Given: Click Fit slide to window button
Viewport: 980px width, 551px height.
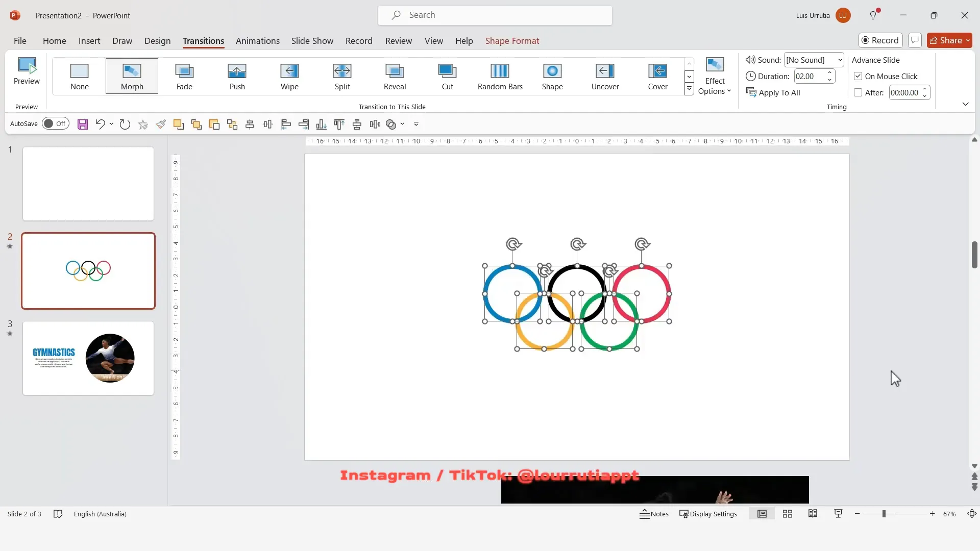Looking at the screenshot, I should pyautogui.click(x=972, y=514).
